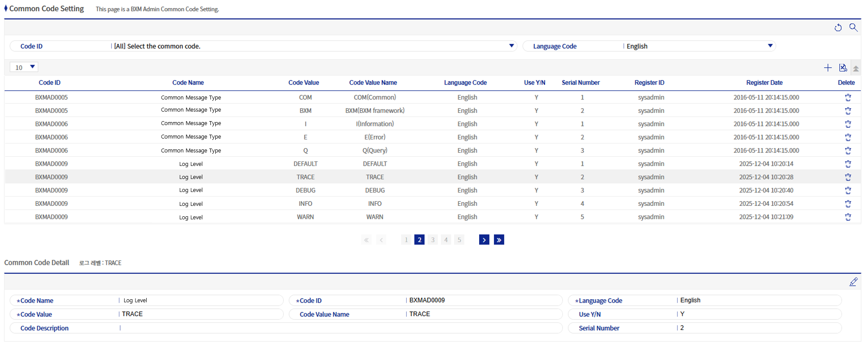This screenshot has width=868, height=357.
Task: Collapse the grid using the double-up arrow
Action: 856,68
